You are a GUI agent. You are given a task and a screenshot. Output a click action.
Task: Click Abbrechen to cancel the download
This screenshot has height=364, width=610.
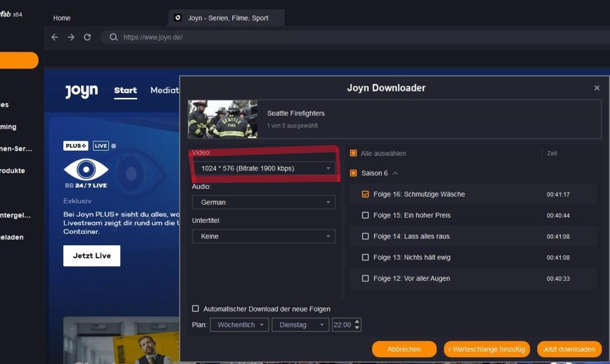404,349
